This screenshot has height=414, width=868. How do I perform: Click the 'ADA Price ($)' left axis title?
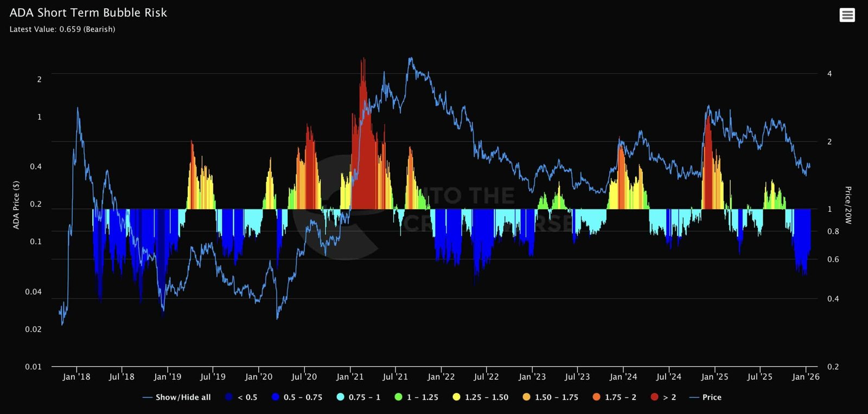[16, 205]
